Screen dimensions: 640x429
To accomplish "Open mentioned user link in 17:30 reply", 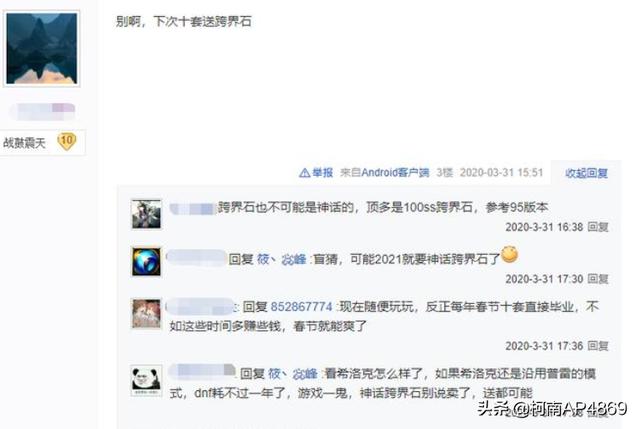I will tap(281, 259).
